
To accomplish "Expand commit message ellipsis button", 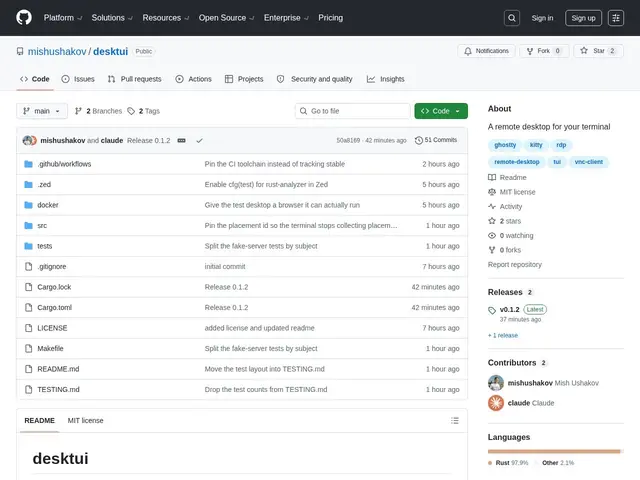I will point(182,140).
